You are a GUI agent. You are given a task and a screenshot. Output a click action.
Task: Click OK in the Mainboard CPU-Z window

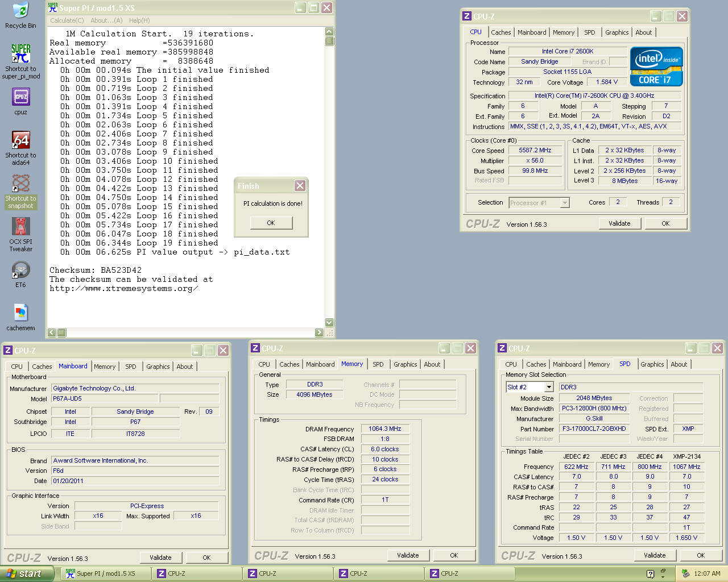click(x=206, y=558)
